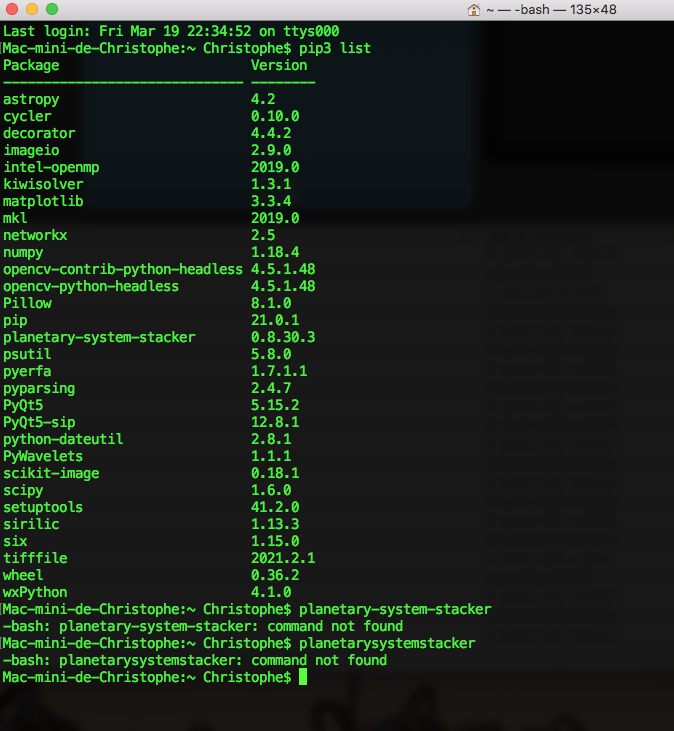Click the 'opencv-python-headless' package name
The height and width of the screenshot is (731, 674).
(91, 286)
